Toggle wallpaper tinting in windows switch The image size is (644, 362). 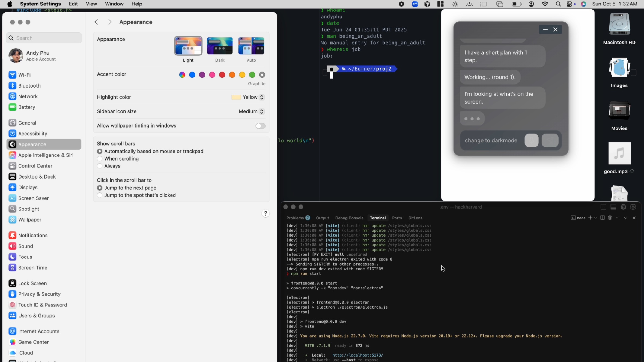tap(260, 126)
